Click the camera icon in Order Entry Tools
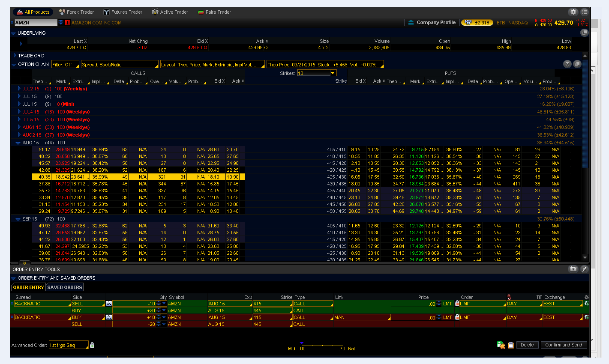 573,269
